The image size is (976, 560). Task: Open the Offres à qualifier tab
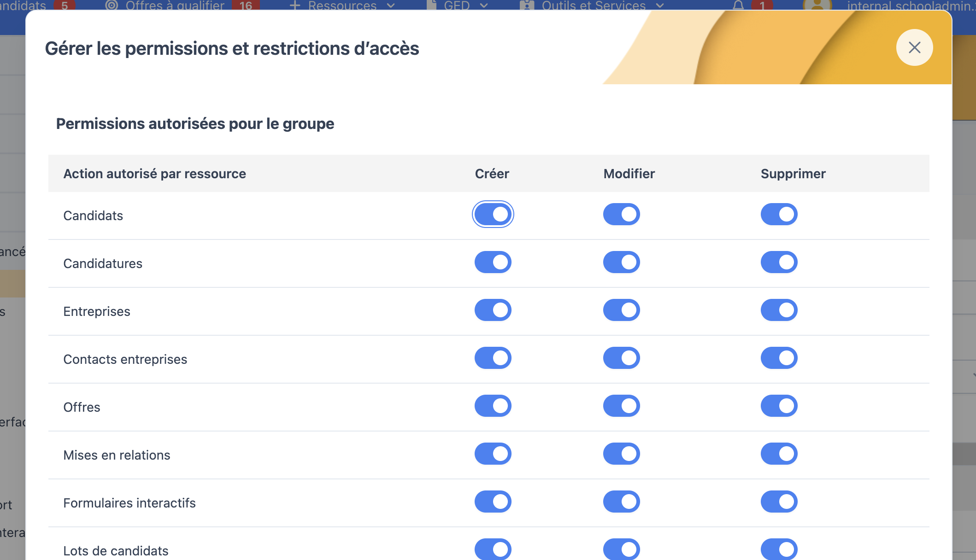[x=182, y=5]
